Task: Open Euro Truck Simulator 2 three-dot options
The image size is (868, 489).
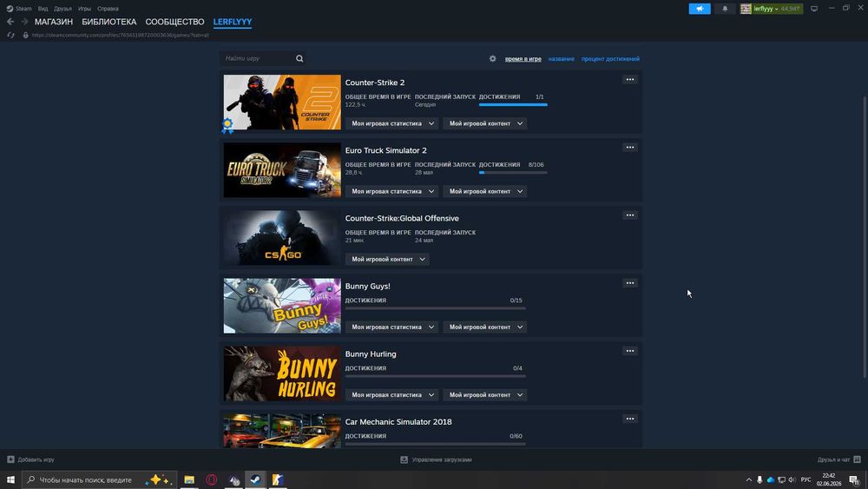Action: tap(630, 148)
